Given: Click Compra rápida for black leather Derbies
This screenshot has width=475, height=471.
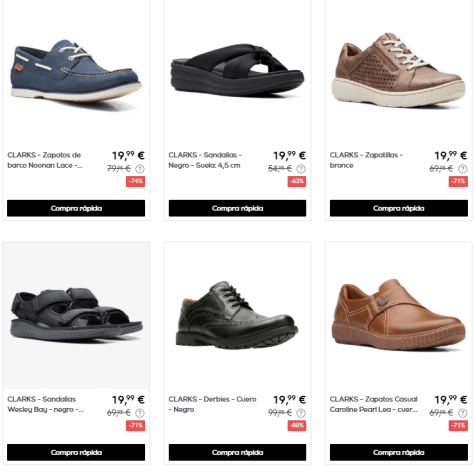Looking at the screenshot, I should point(237,452).
